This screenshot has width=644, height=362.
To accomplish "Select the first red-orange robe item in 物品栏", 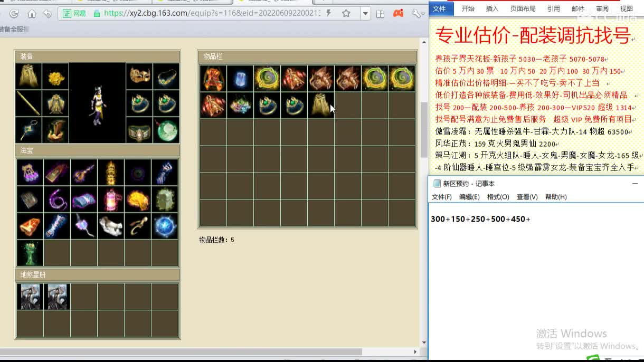I will tap(213, 78).
